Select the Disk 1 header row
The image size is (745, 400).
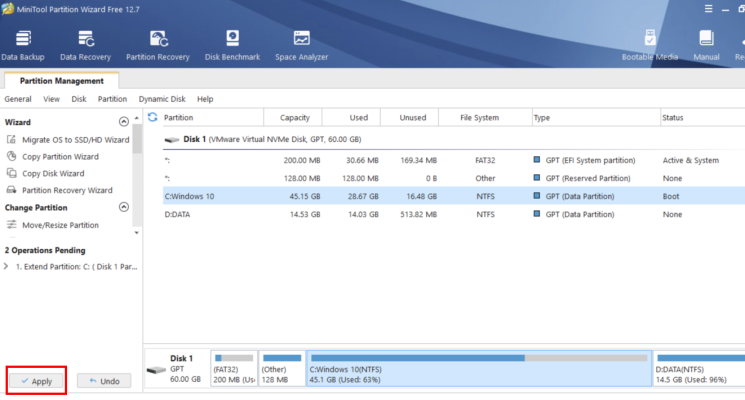[454, 139]
